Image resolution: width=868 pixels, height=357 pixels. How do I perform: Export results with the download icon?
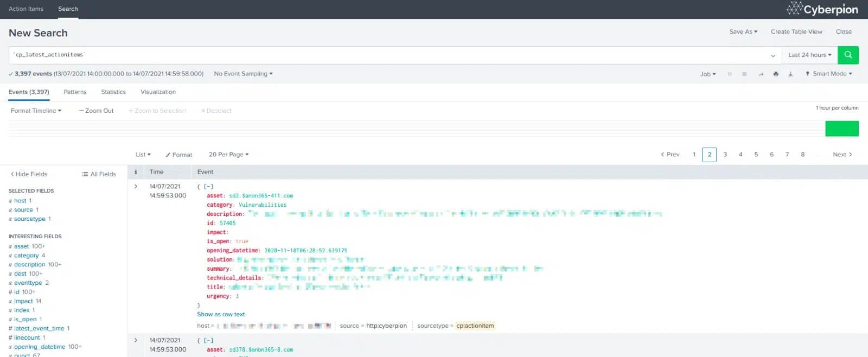pyautogui.click(x=790, y=74)
